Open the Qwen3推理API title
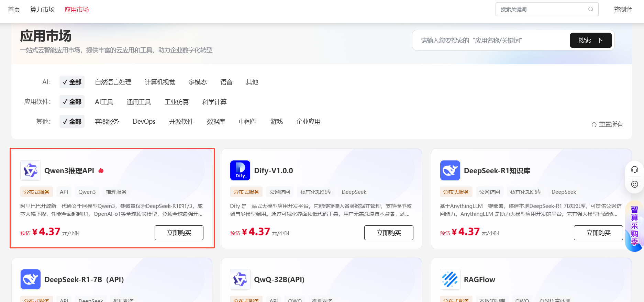Image resolution: width=644 pixels, height=302 pixels. 69,171
